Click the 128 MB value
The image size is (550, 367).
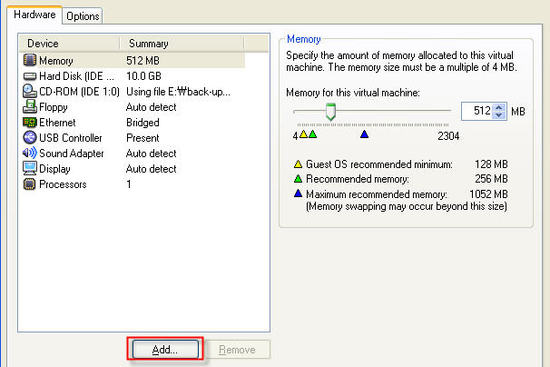pyautogui.click(x=491, y=164)
